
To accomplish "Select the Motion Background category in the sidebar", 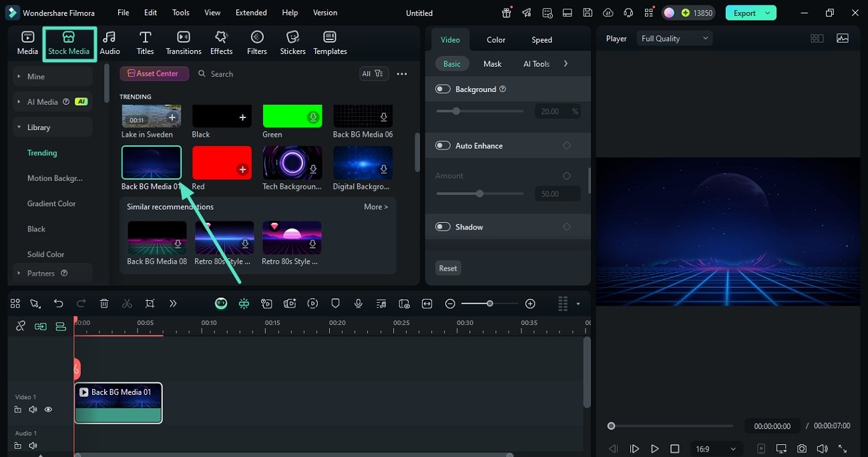I will pyautogui.click(x=55, y=178).
